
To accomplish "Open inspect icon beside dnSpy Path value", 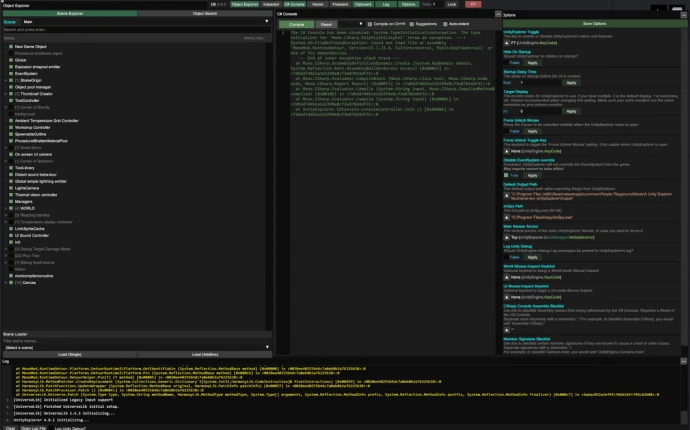I will coord(506,217).
